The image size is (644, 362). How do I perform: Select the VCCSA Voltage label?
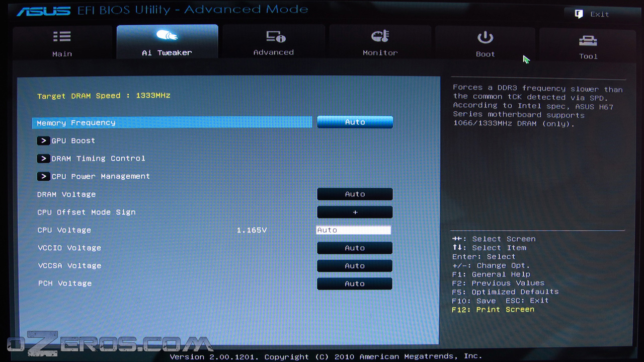(69, 266)
